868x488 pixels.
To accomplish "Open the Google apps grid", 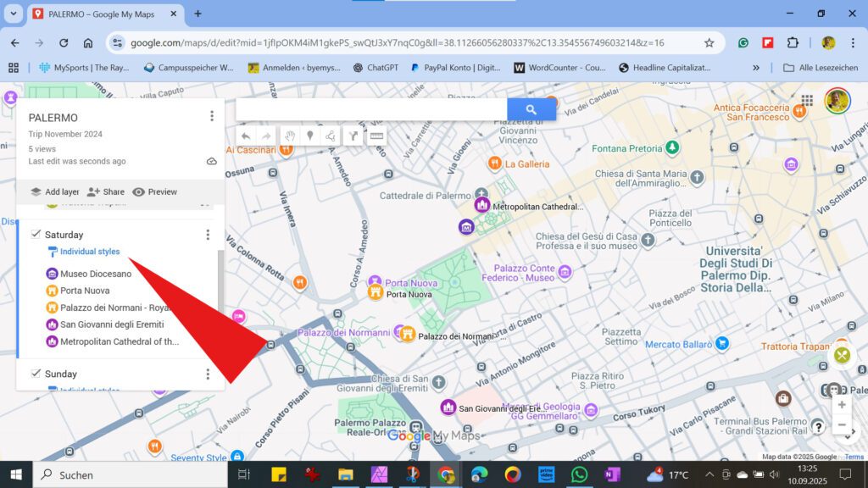I will click(807, 101).
